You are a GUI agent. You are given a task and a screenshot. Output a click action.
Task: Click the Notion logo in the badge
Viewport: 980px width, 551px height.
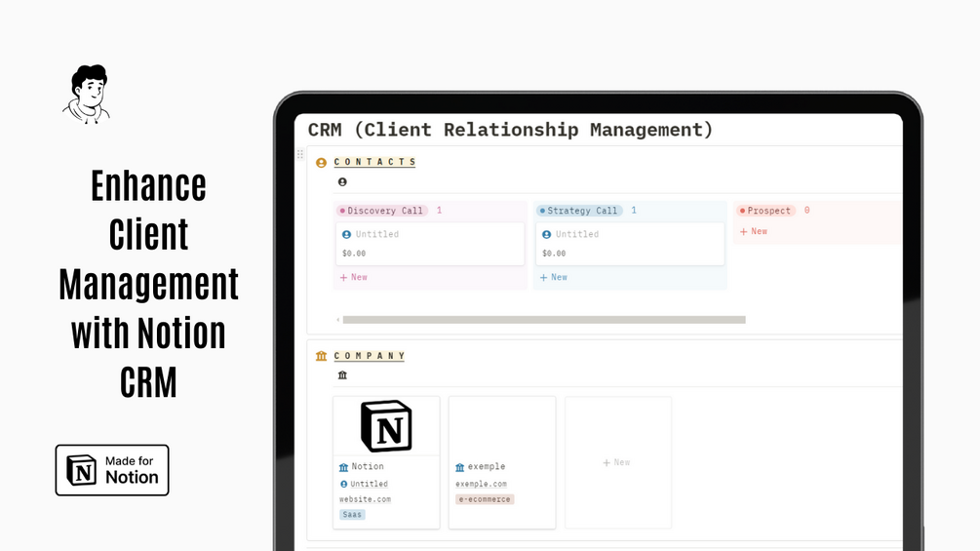point(81,470)
